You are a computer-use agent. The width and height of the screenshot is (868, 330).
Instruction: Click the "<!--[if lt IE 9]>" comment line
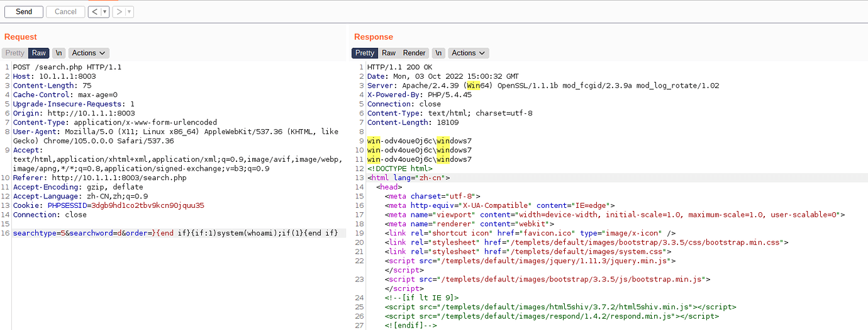tap(422, 297)
